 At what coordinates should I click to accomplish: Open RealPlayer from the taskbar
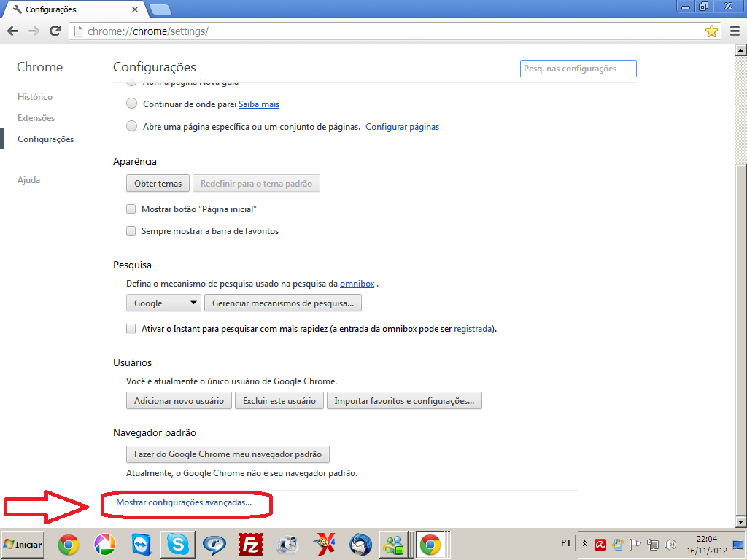tap(214, 544)
